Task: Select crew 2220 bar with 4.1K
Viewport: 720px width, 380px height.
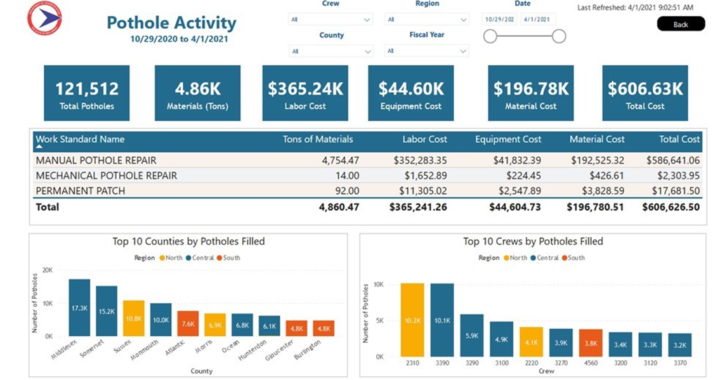Action: [x=531, y=342]
